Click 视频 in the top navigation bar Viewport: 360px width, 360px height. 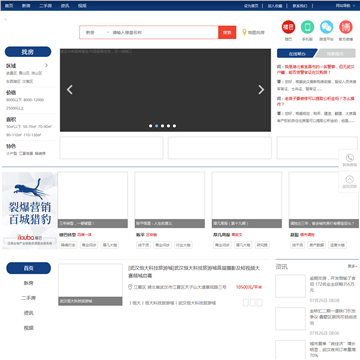(82, 6)
